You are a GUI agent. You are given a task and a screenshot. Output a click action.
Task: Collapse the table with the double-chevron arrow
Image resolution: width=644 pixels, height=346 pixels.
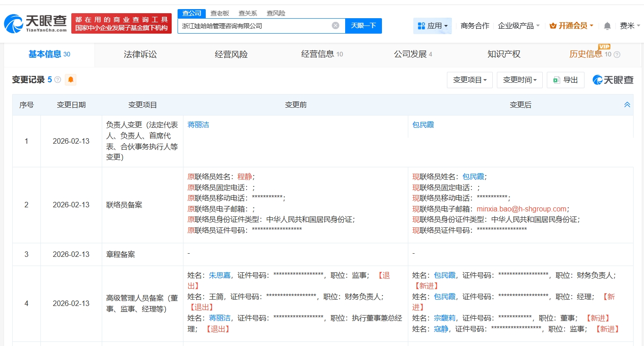[x=627, y=104]
